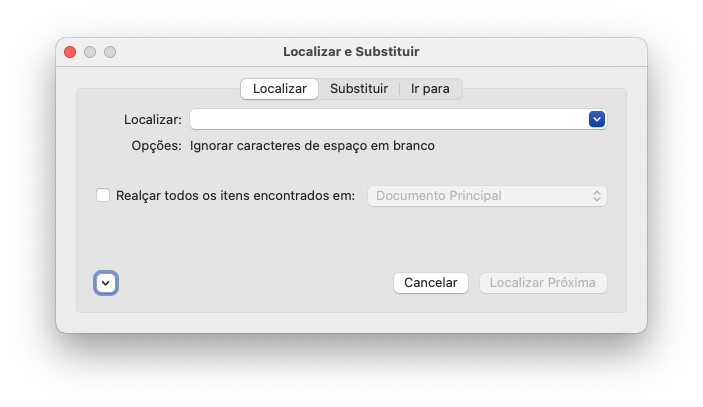Click the "Localizar:" field label
703x407 pixels.
152,119
